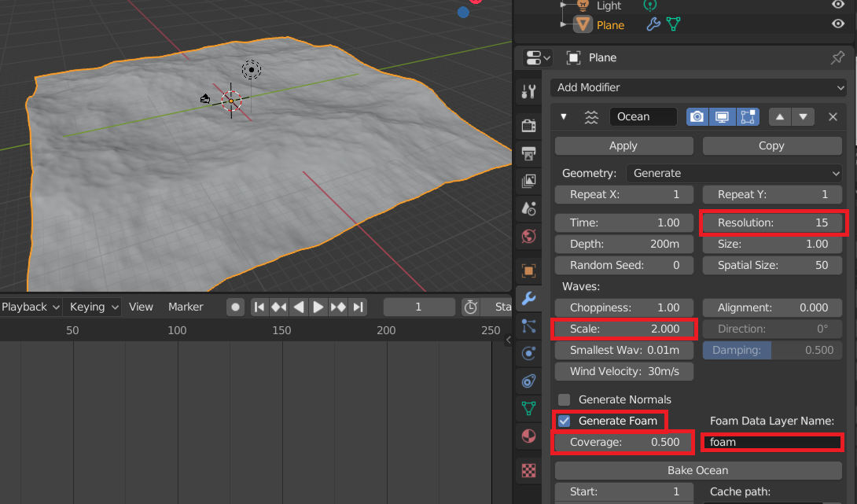The width and height of the screenshot is (857, 504).
Task: Uncheck the Generate Foam checkbox
Action: coord(564,421)
